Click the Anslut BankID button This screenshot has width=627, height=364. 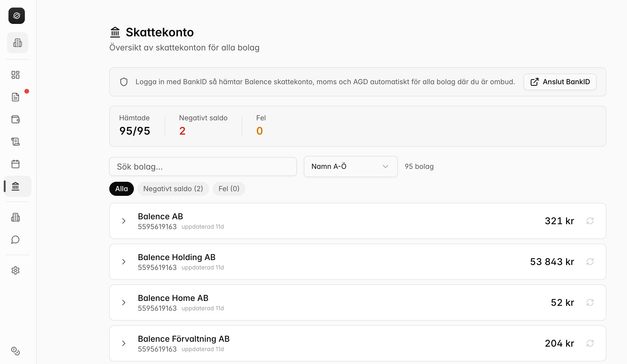tap(560, 82)
